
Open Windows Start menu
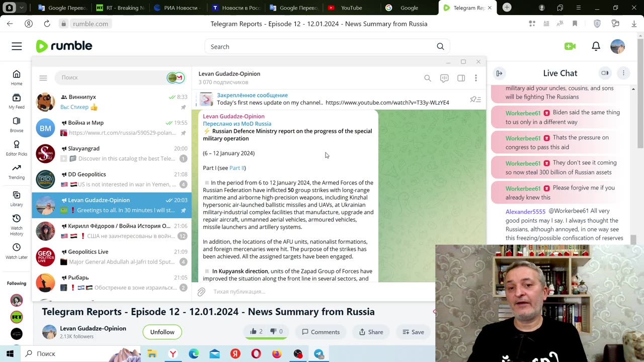point(10,353)
